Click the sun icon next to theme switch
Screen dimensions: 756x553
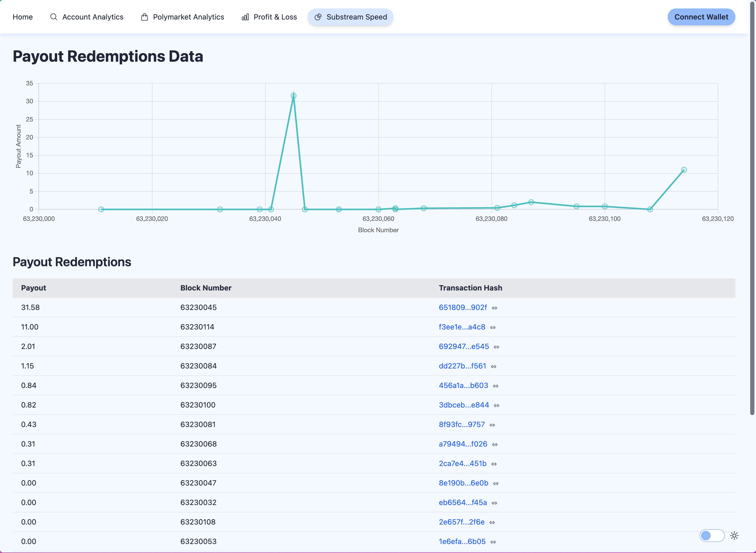click(734, 536)
